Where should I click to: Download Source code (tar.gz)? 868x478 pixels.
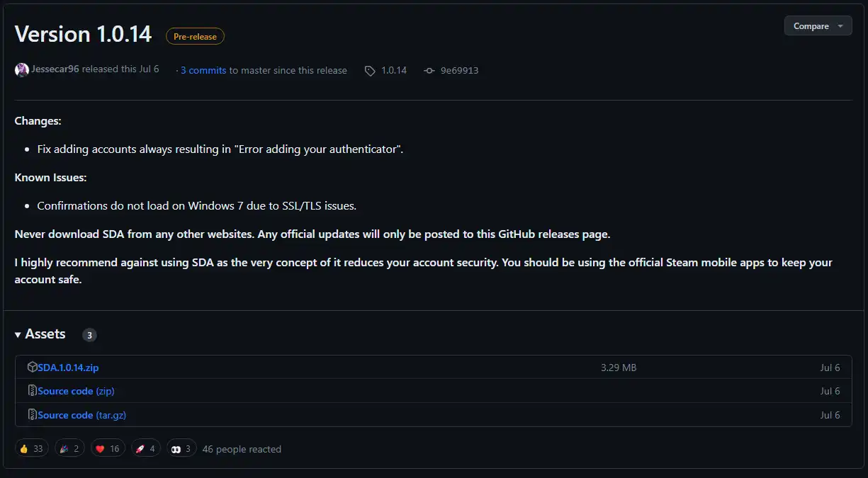(81, 415)
